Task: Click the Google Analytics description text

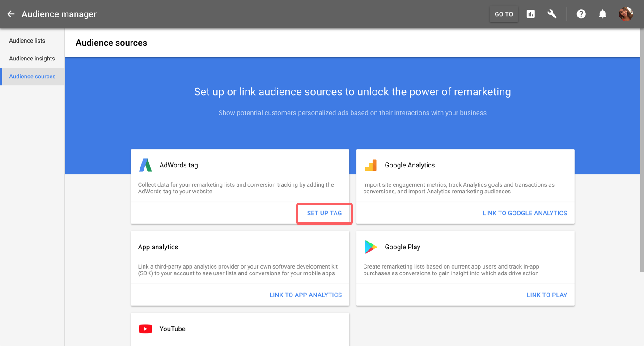Action: 459,188
